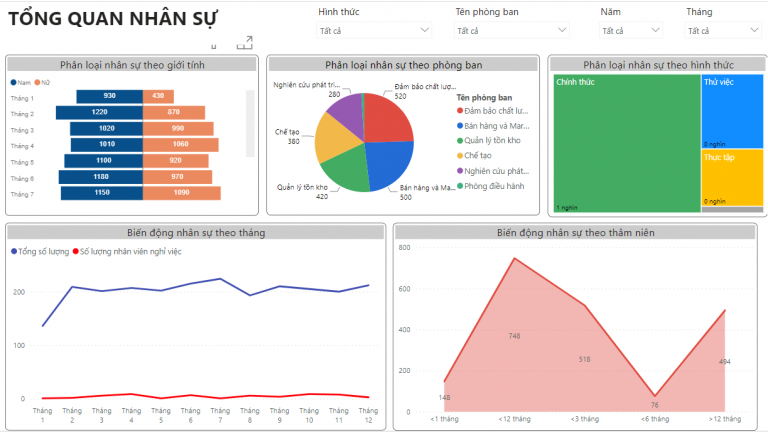The image size is (768, 432).
Task: Click the 76 data label on area chart
Action: [x=655, y=405]
